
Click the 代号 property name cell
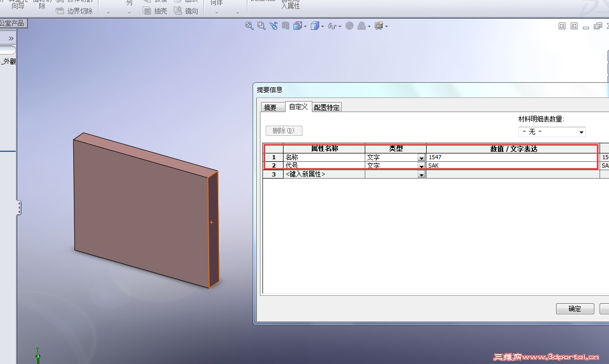click(324, 166)
